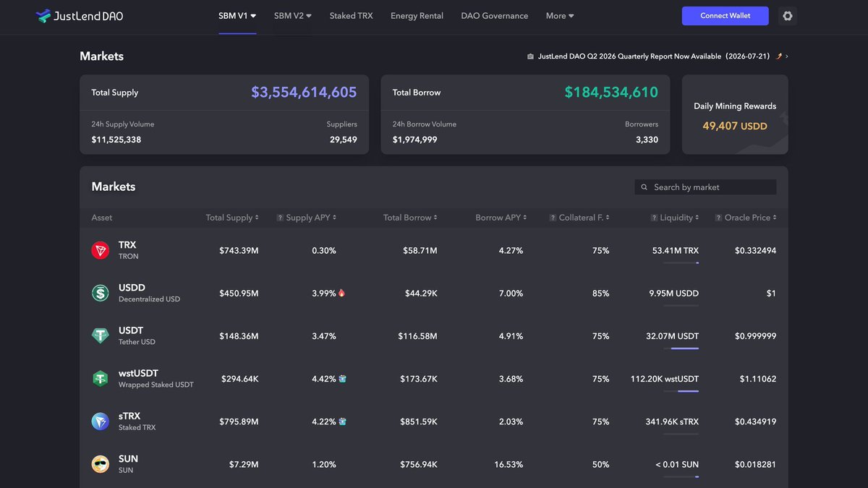Screen dimensions: 868x488
Task: Click the magnifier icon in market search
Action: (644, 187)
